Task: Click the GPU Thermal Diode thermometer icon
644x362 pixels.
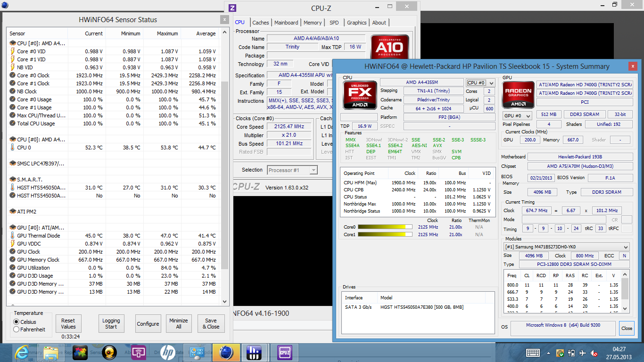Action: pyautogui.click(x=13, y=236)
